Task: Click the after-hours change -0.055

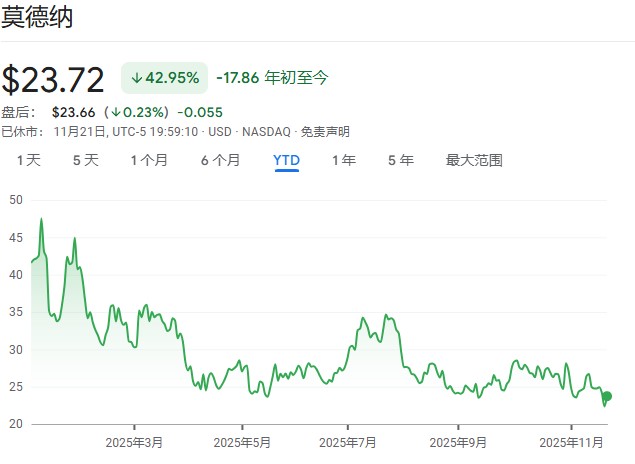Action: coord(200,112)
